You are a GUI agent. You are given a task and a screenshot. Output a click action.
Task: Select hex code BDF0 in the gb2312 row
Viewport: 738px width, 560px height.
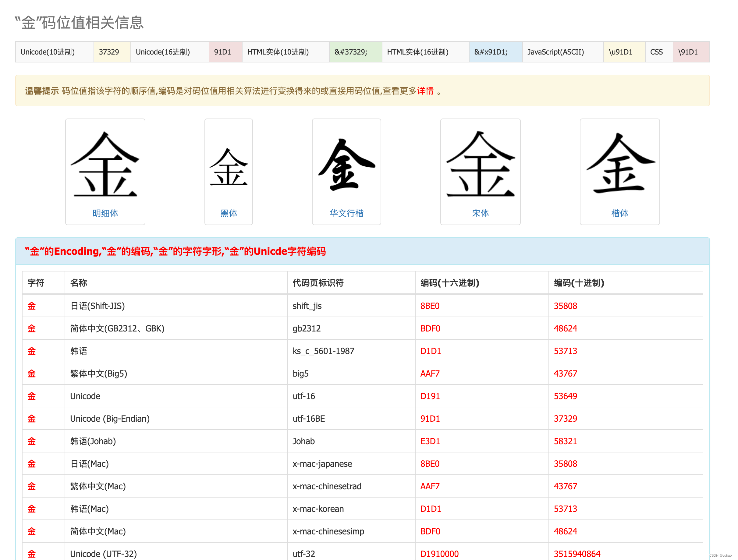pyautogui.click(x=430, y=328)
